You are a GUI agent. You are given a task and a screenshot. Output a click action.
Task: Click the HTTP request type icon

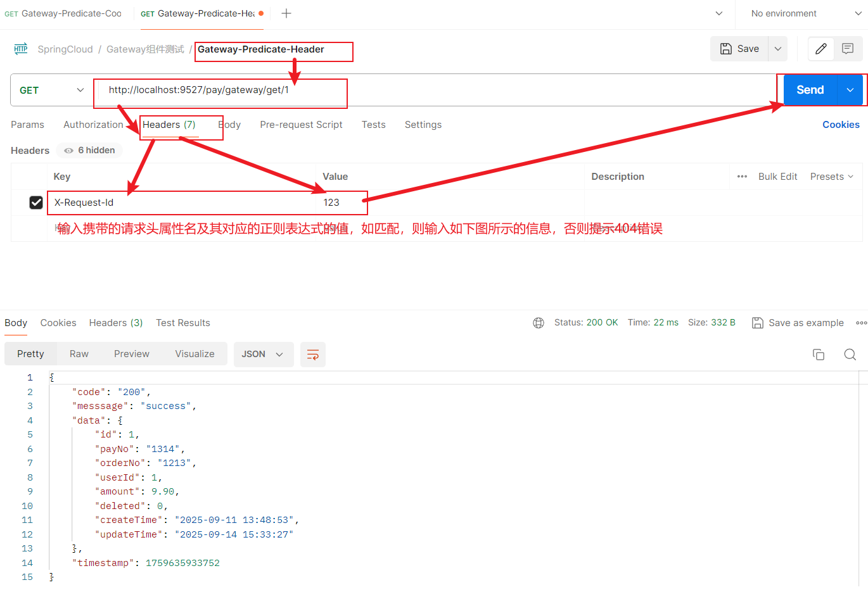tap(21, 49)
